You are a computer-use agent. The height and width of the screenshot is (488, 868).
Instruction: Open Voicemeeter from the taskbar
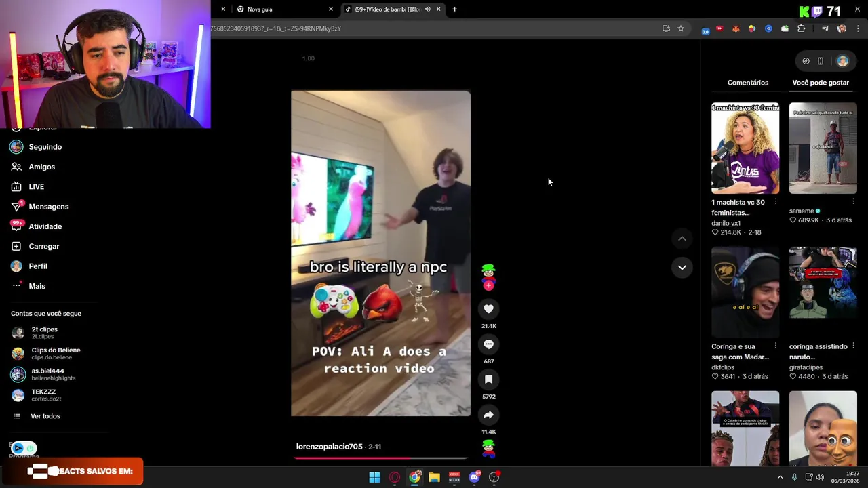tap(454, 477)
